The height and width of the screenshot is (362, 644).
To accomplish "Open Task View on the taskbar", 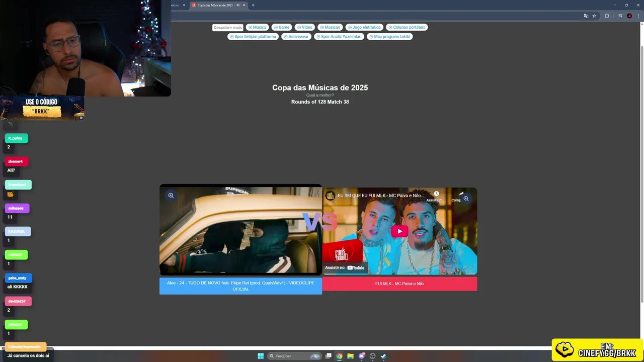I will (329, 356).
